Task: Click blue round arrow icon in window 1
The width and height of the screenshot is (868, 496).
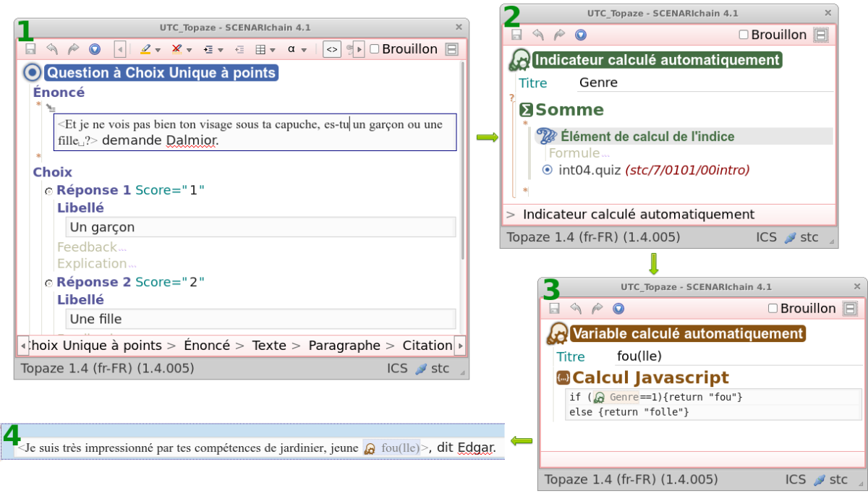Action: (x=94, y=49)
